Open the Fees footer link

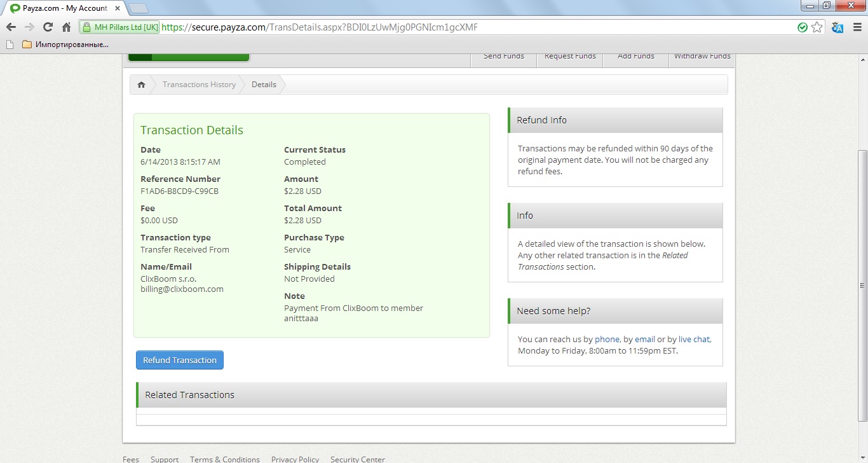click(131, 459)
